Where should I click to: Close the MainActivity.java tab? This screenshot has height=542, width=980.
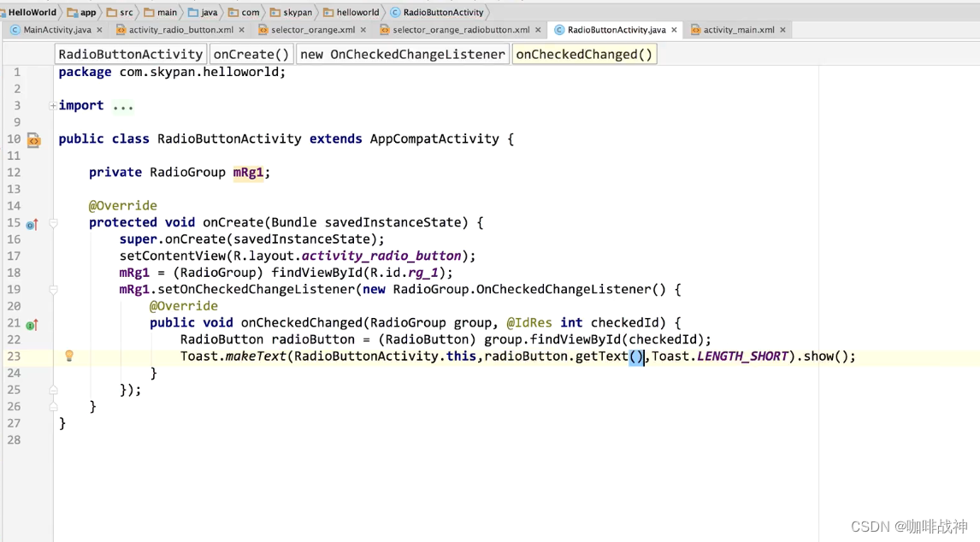point(99,30)
